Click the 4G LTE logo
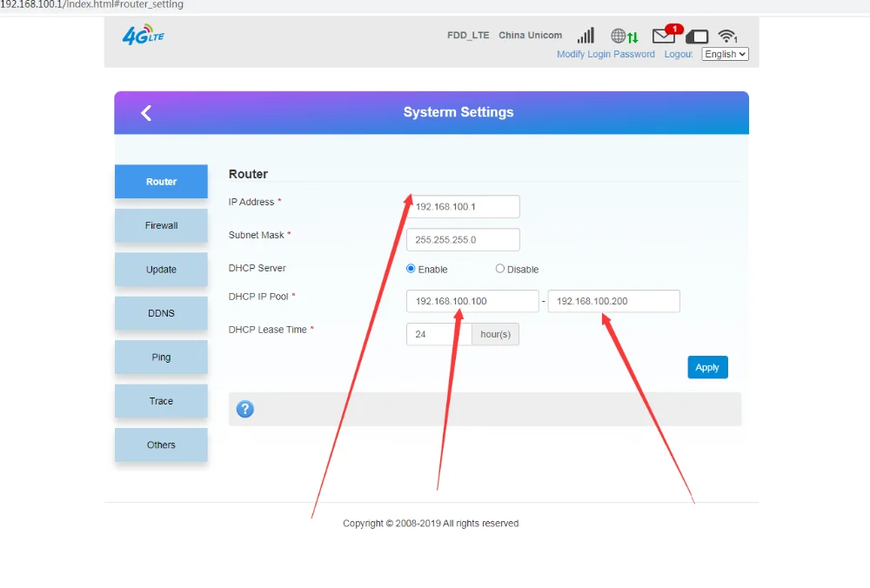The width and height of the screenshot is (870, 588). click(x=144, y=35)
